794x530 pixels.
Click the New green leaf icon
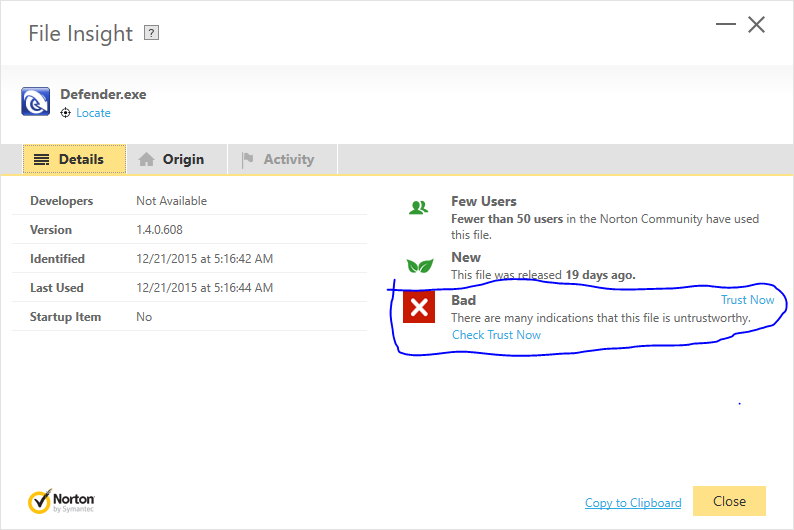[419, 265]
